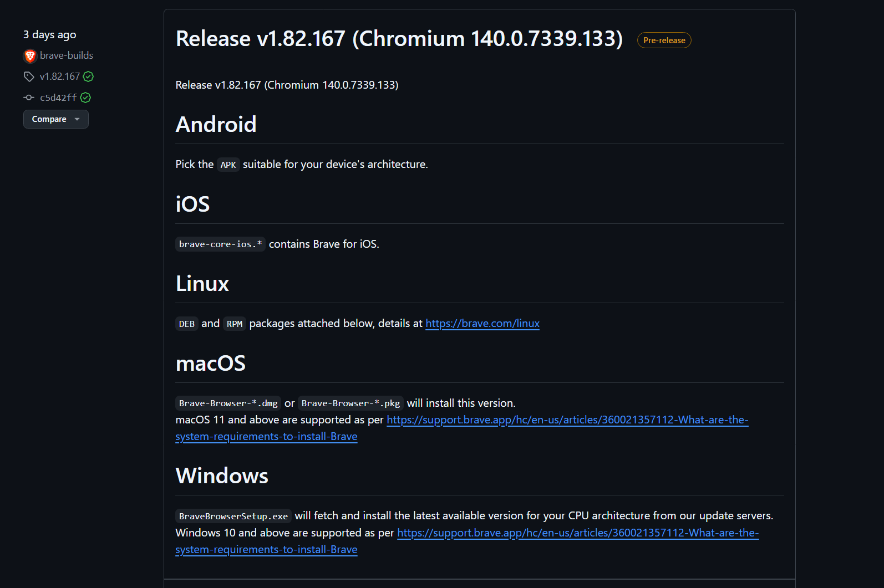Image resolution: width=884 pixels, height=588 pixels.
Task: Open the brave-builds profile link
Action: (x=67, y=55)
